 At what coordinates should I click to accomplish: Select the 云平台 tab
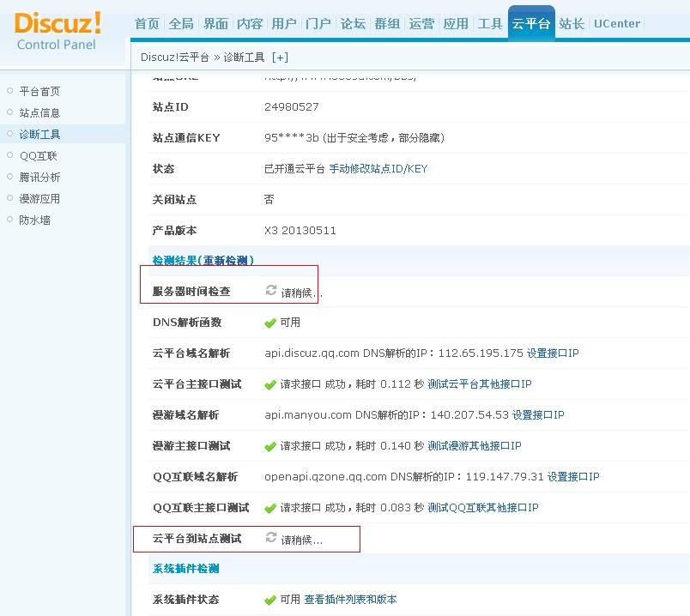click(531, 23)
